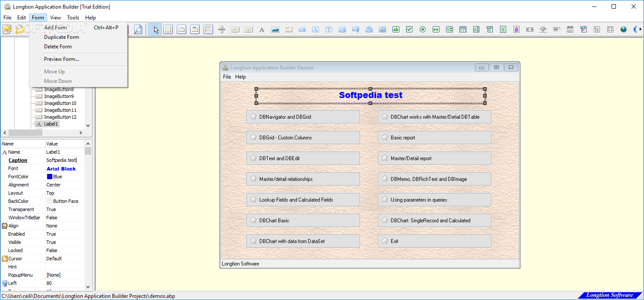Select the Web Browser globe component tool
Image resolution: width=644 pixels, height=300 pixels.
point(624,29)
